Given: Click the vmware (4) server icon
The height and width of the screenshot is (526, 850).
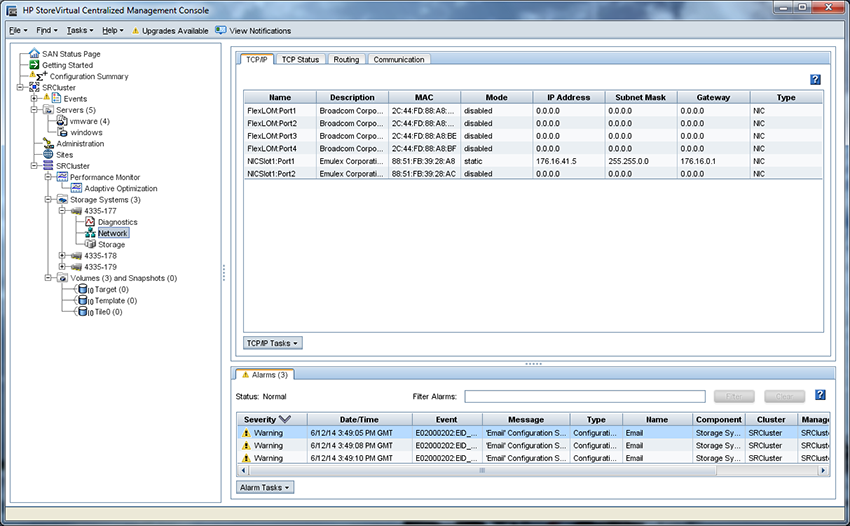Looking at the screenshot, I should pyautogui.click(x=62, y=121).
